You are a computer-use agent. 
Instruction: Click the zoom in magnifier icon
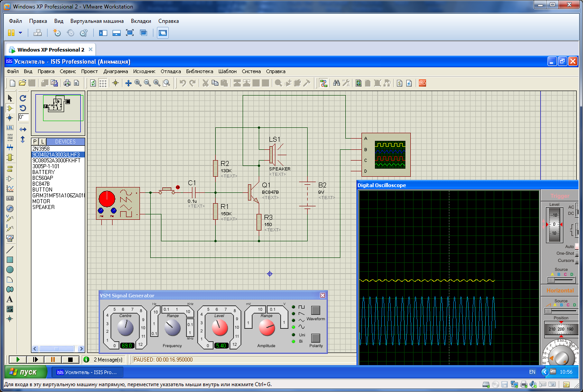tap(138, 83)
